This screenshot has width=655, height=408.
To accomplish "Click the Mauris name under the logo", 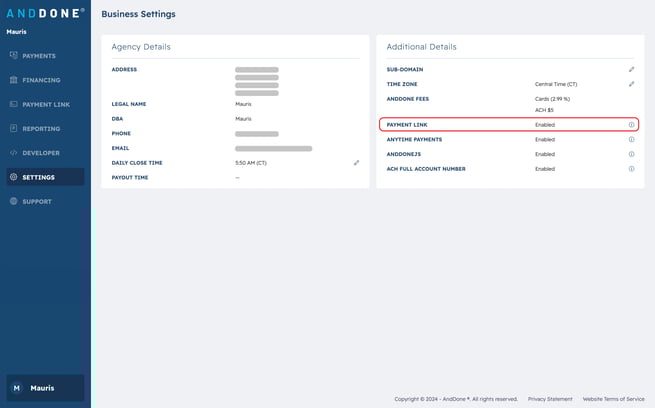I will (16, 32).
